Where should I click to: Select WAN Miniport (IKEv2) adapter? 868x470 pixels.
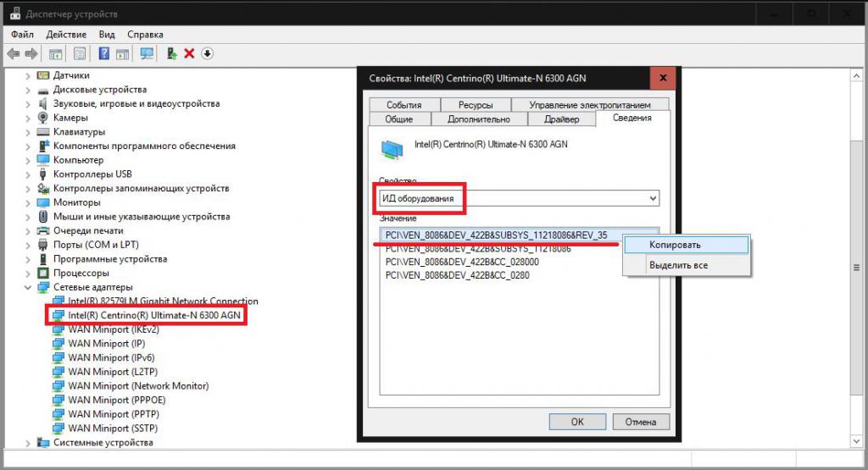pos(114,329)
